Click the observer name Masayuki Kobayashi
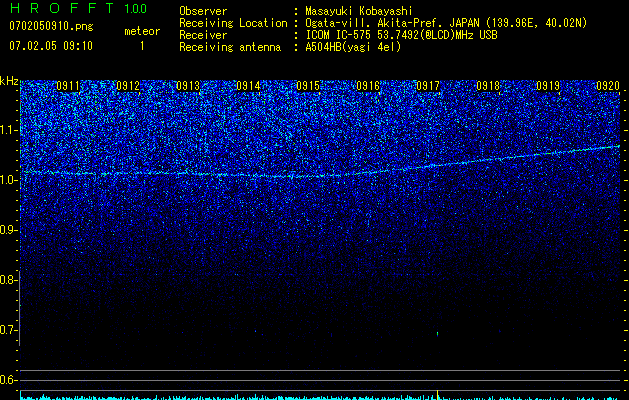Image resolution: width=629 pixels, height=400 pixels. click(359, 11)
